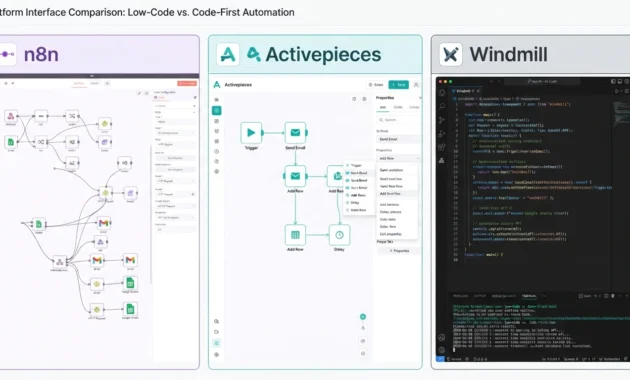Choose the top option in the Add Row dropdown list
The image size is (630, 380).
coord(398,170)
